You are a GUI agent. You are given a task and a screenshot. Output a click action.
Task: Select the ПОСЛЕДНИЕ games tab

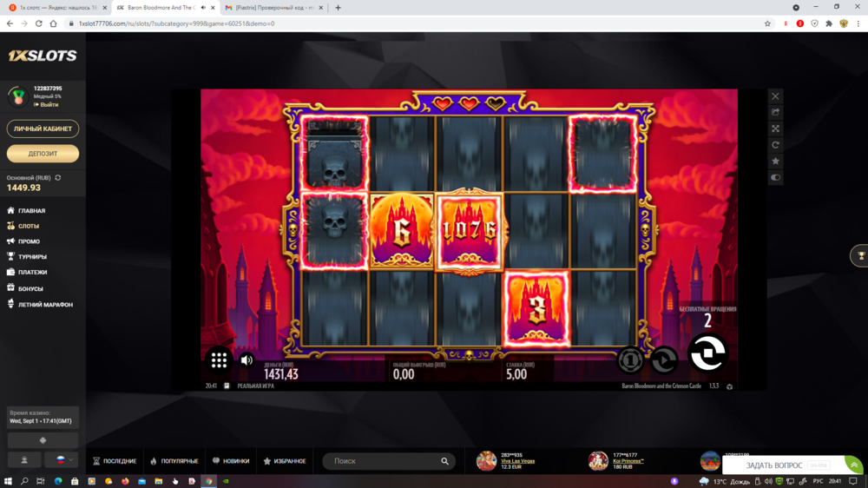click(115, 461)
